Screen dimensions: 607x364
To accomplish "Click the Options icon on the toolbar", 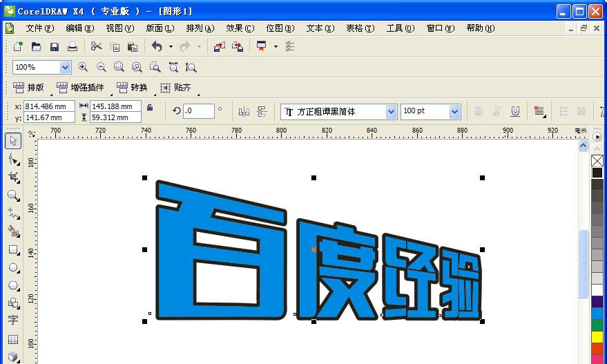I will [x=290, y=47].
